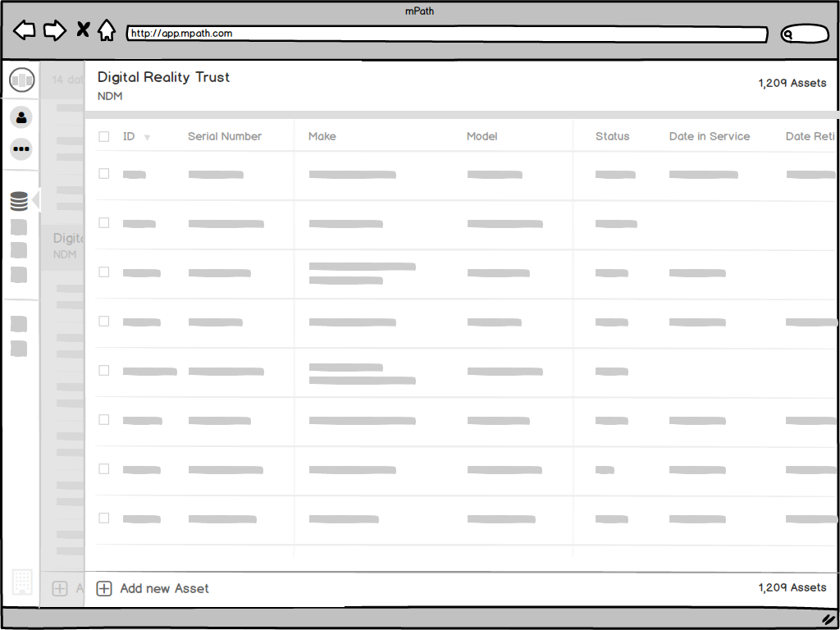Open the Status column header

click(x=612, y=136)
